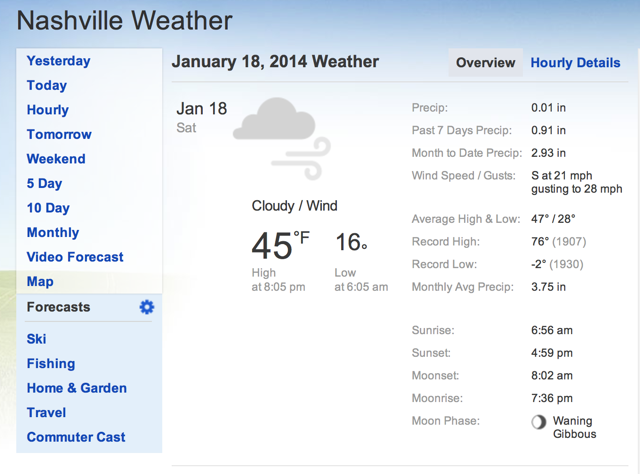Open the Commuter Cast link
This screenshot has height=474, width=640.
pyautogui.click(x=76, y=437)
